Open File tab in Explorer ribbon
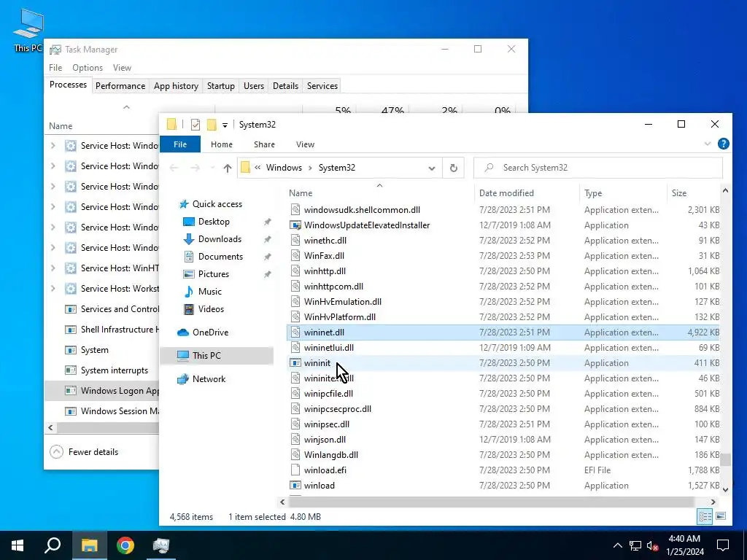Screen dimensions: 747x560 click(180, 144)
